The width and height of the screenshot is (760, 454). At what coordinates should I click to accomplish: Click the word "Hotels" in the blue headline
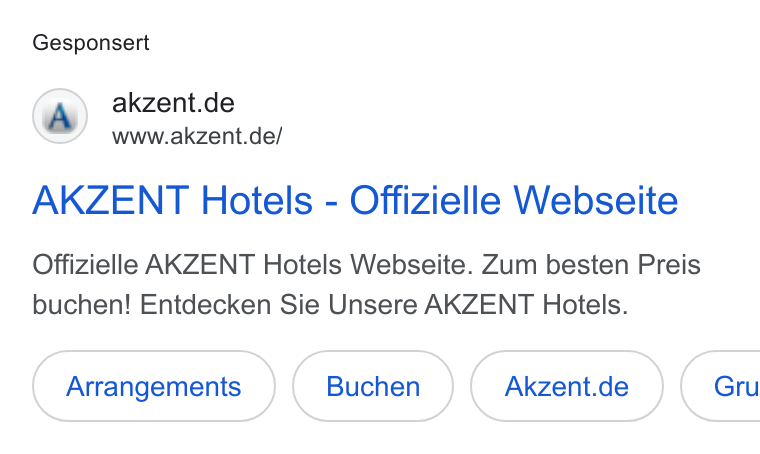point(256,200)
